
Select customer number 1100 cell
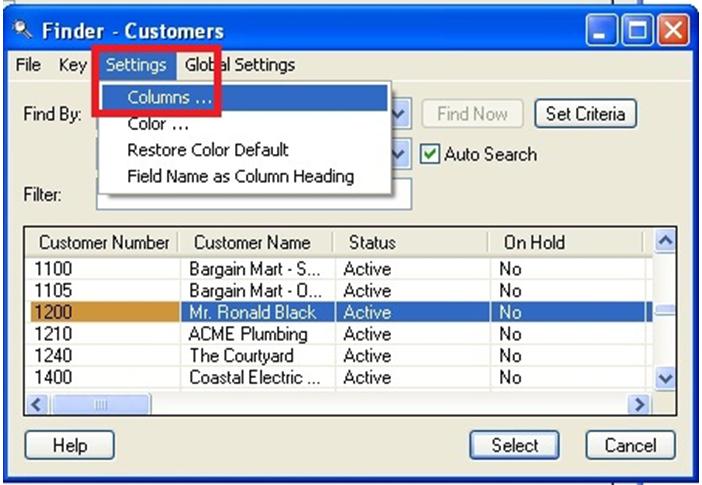tap(104, 269)
